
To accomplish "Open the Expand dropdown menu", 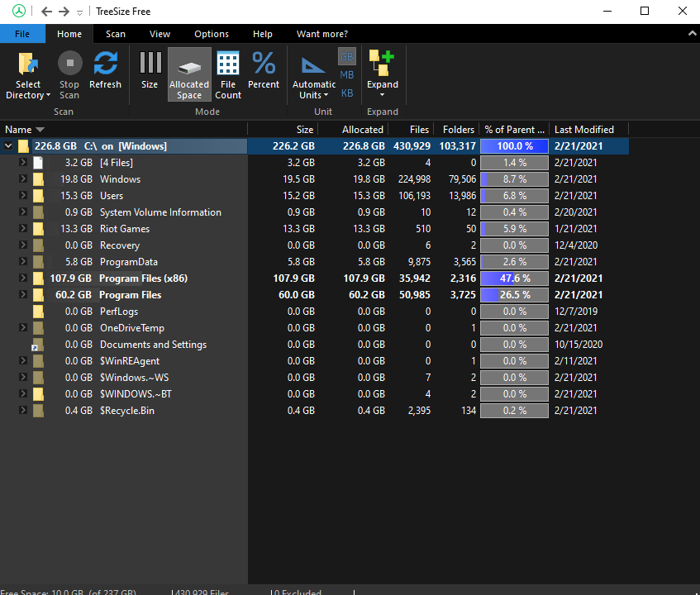I will click(x=382, y=74).
